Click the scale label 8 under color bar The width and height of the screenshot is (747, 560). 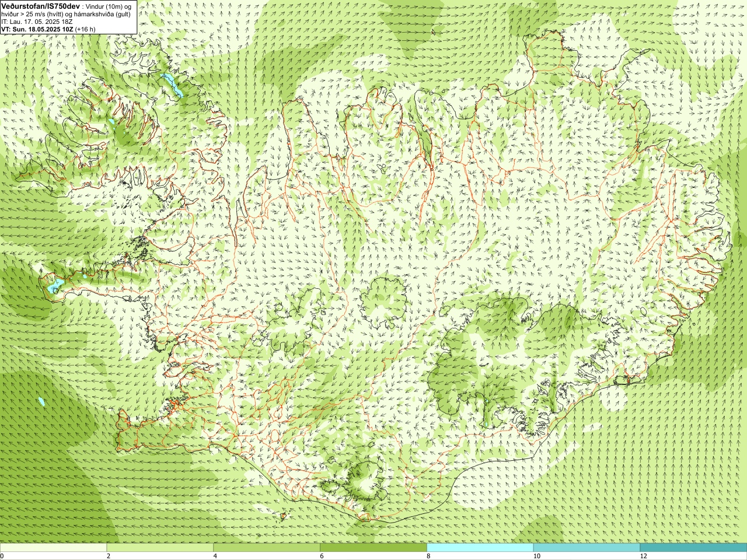[x=428, y=556]
